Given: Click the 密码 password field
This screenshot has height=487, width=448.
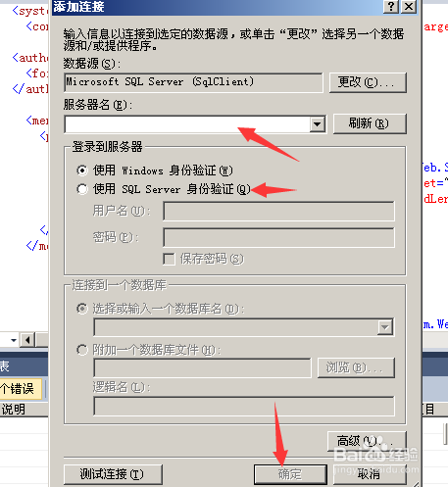Looking at the screenshot, I should [x=278, y=237].
